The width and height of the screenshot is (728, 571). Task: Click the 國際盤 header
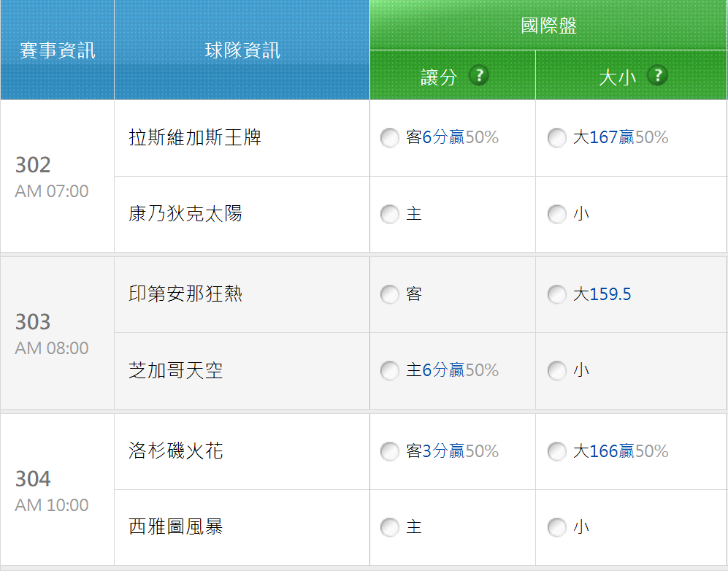[548, 26]
